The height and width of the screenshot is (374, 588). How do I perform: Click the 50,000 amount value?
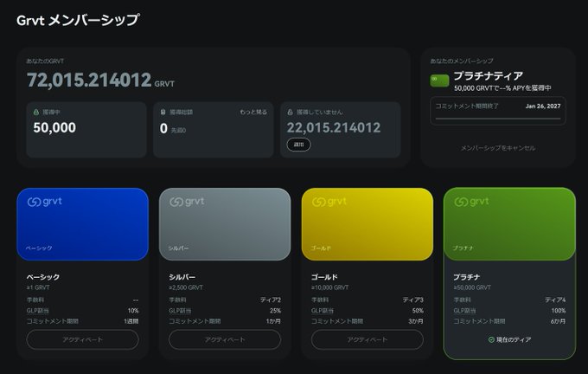54,127
